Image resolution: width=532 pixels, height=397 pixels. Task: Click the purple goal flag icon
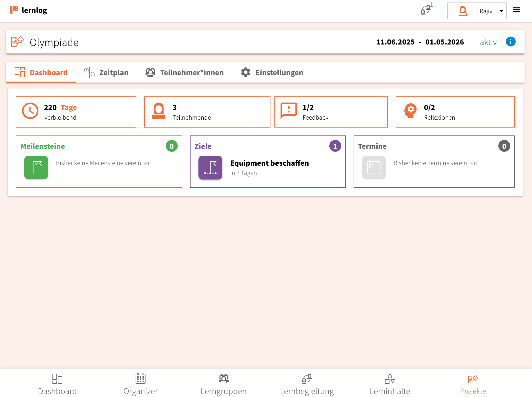click(x=210, y=167)
